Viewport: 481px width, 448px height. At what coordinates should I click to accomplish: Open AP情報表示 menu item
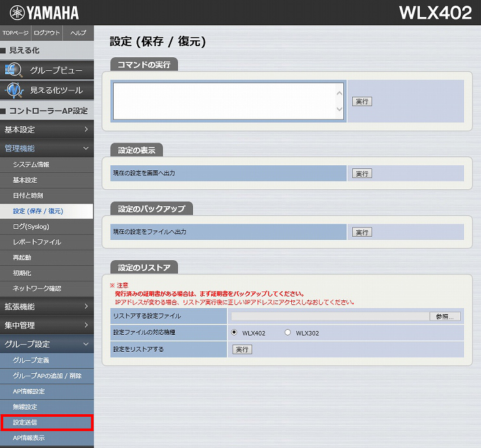[47, 438]
